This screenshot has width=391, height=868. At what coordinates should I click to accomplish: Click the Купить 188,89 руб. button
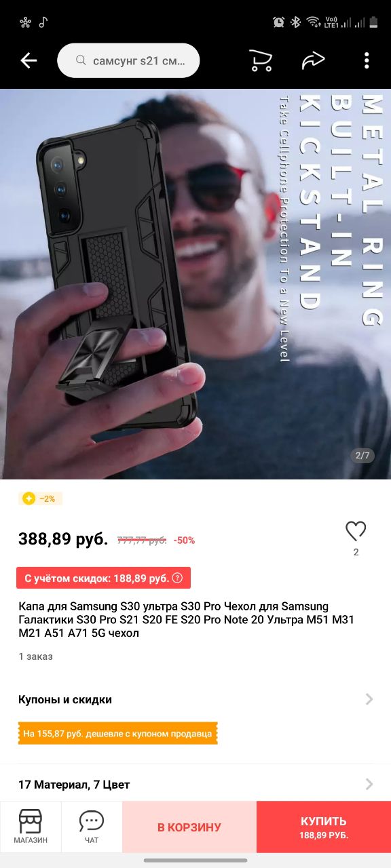point(324,827)
